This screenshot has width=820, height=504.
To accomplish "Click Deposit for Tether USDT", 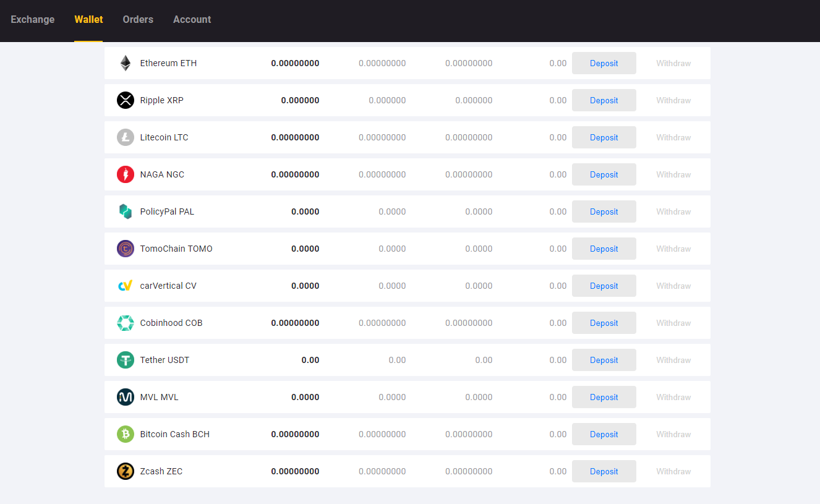I will tap(604, 359).
